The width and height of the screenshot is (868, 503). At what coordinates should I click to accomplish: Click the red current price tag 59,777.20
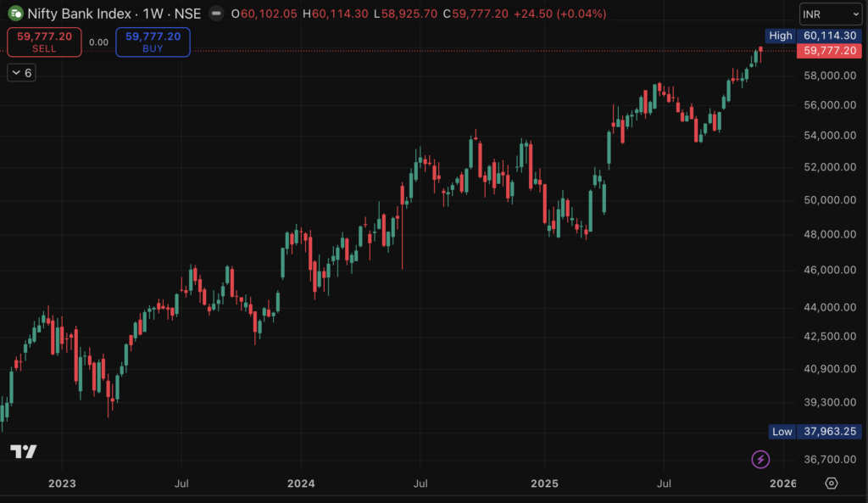point(830,51)
